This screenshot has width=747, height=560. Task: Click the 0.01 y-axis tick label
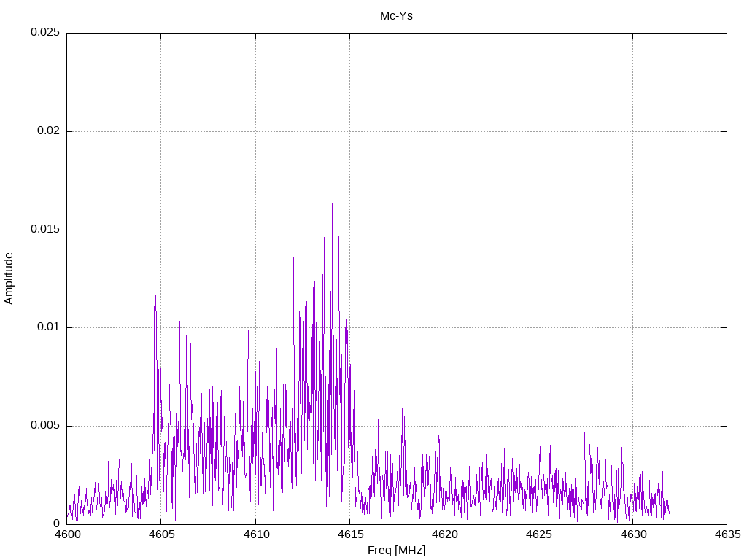[47, 327]
